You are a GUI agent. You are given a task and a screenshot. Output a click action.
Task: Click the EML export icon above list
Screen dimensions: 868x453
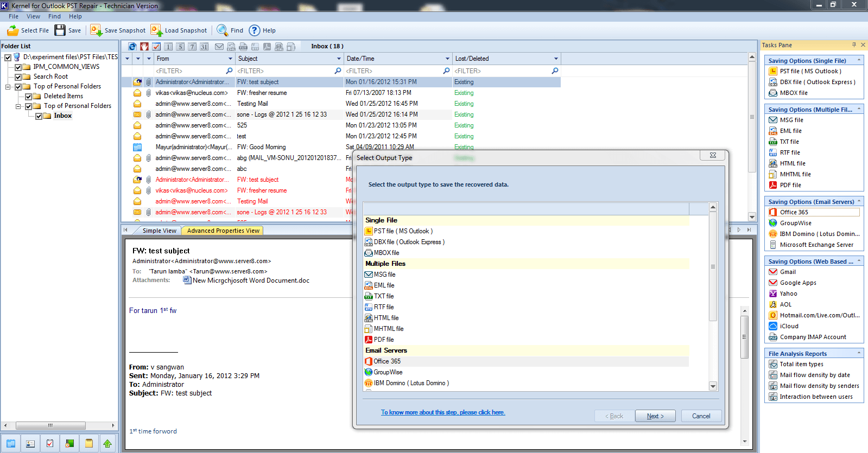point(231,47)
